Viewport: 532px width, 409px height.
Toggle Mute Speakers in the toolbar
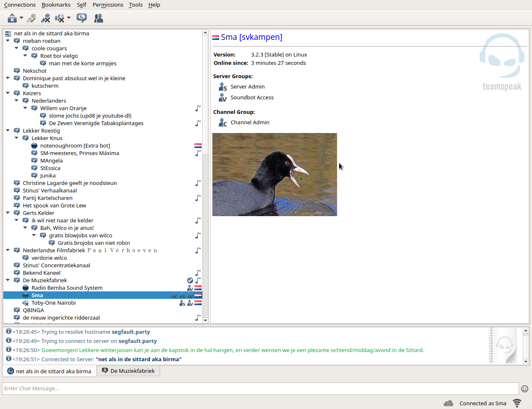click(59, 18)
